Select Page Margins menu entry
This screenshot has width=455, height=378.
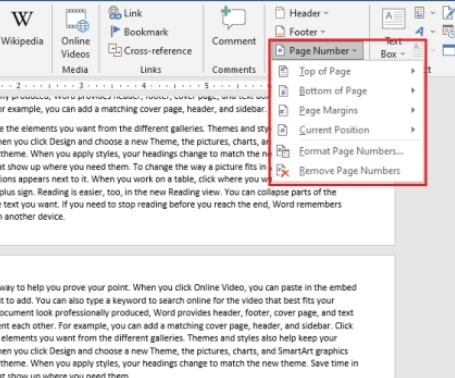pyautogui.click(x=347, y=110)
